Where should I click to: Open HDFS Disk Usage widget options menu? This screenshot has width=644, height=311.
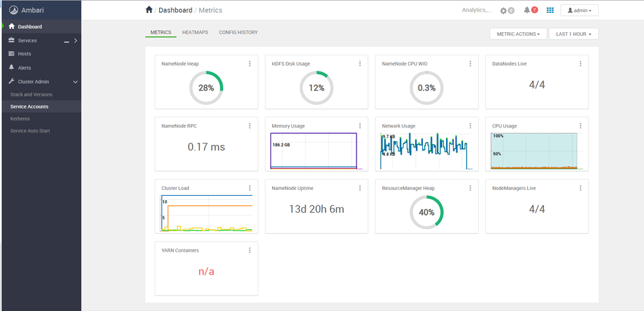pos(360,64)
